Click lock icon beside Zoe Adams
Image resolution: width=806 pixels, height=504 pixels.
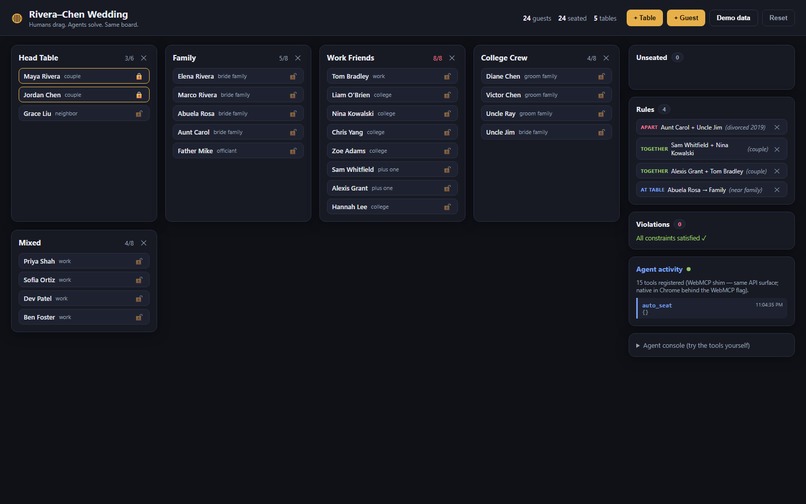pos(447,151)
